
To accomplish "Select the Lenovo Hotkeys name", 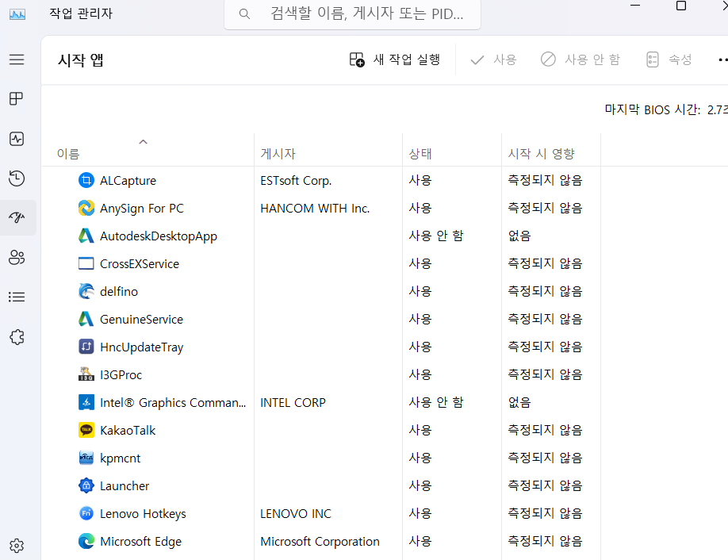I will point(143,513).
